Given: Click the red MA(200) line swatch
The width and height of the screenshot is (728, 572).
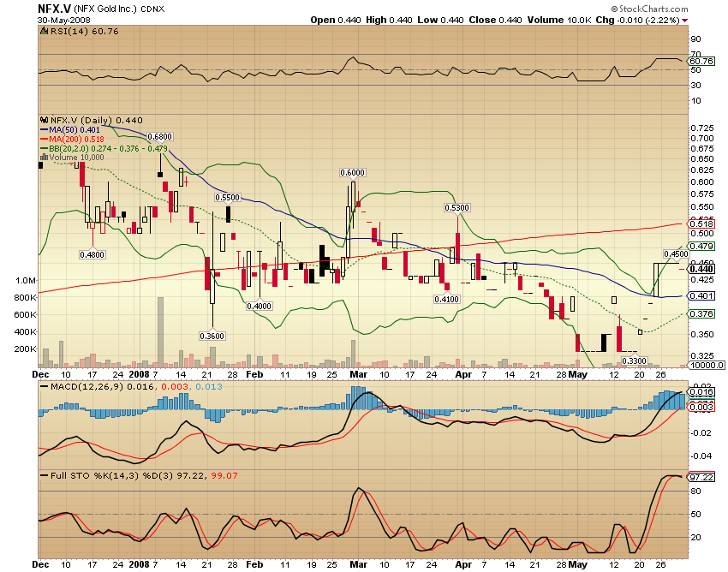Looking at the screenshot, I should pyautogui.click(x=45, y=138).
